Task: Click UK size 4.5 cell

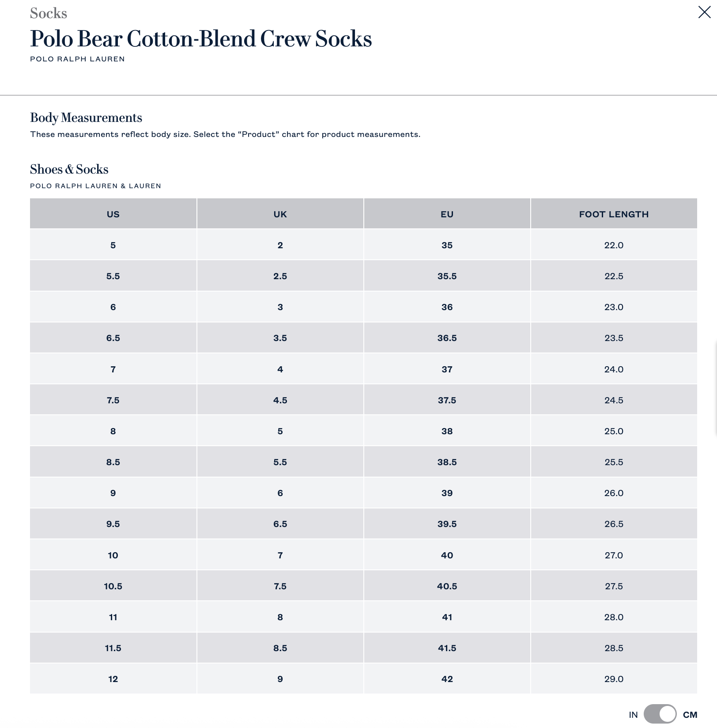Action: point(280,400)
